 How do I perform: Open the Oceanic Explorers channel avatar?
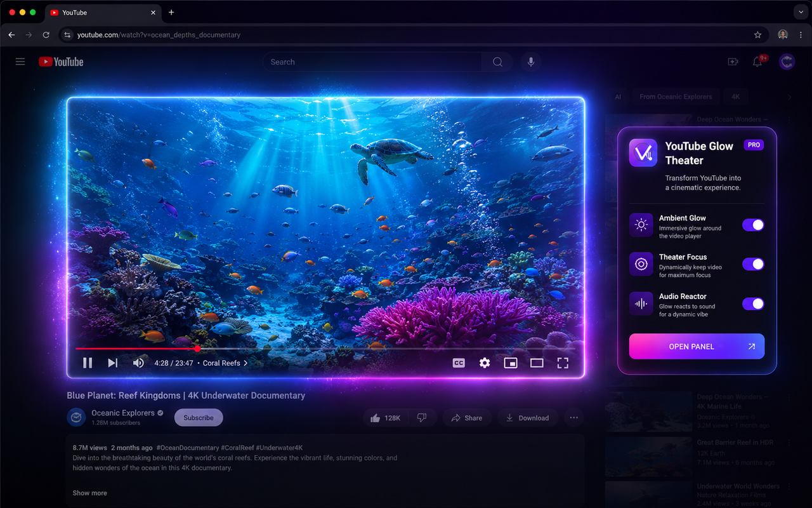click(x=76, y=417)
